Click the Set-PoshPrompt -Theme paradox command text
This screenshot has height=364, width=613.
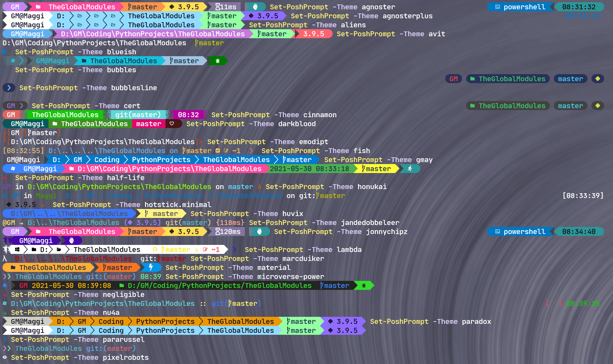(431, 321)
